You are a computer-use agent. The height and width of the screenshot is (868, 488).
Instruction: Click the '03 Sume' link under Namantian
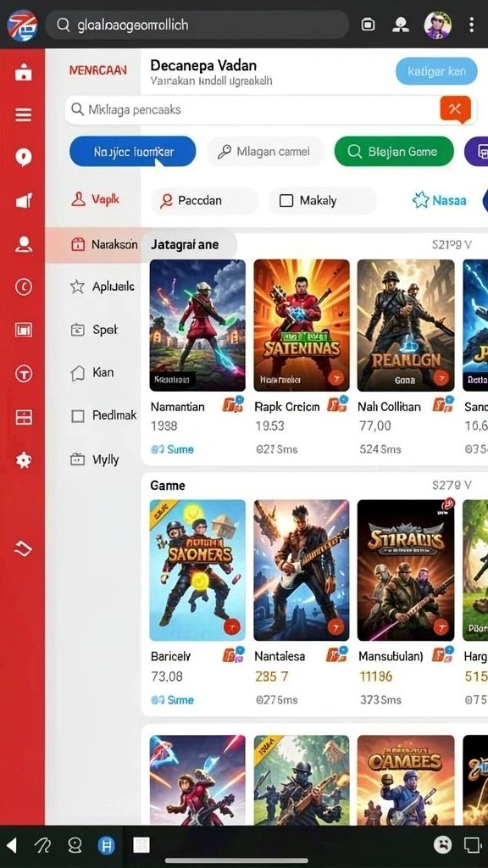(x=173, y=449)
